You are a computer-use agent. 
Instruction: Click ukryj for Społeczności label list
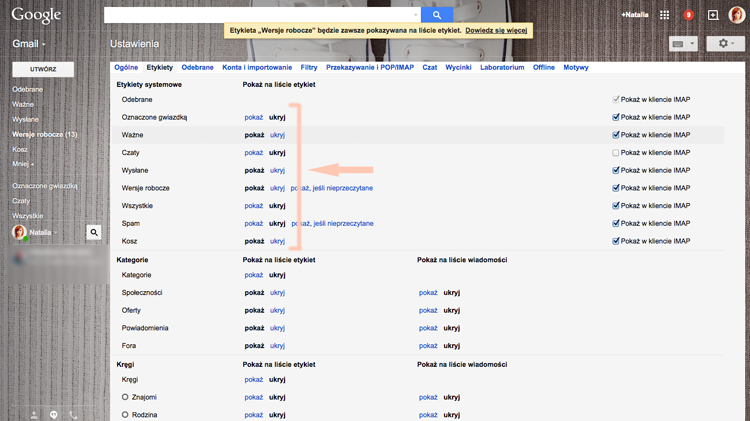click(x=277, y=293)
